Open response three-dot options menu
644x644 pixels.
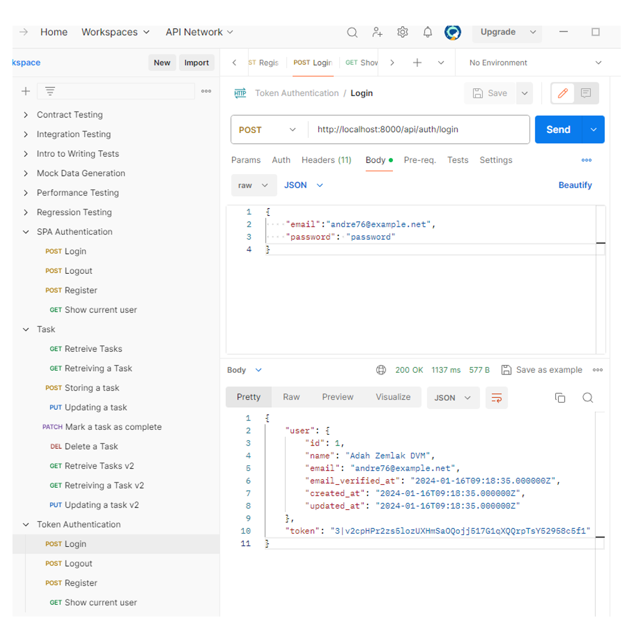pyautogui.click(x=597, y=370)
